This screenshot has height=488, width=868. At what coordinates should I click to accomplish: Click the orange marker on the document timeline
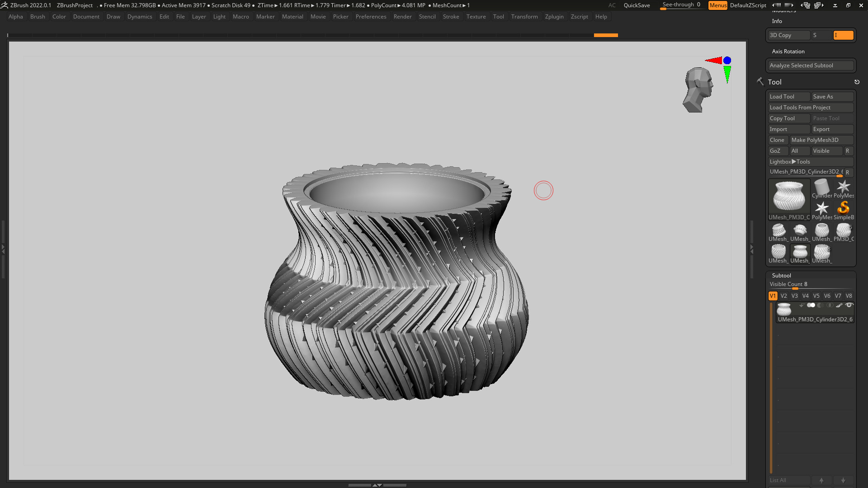click(606, 35)
